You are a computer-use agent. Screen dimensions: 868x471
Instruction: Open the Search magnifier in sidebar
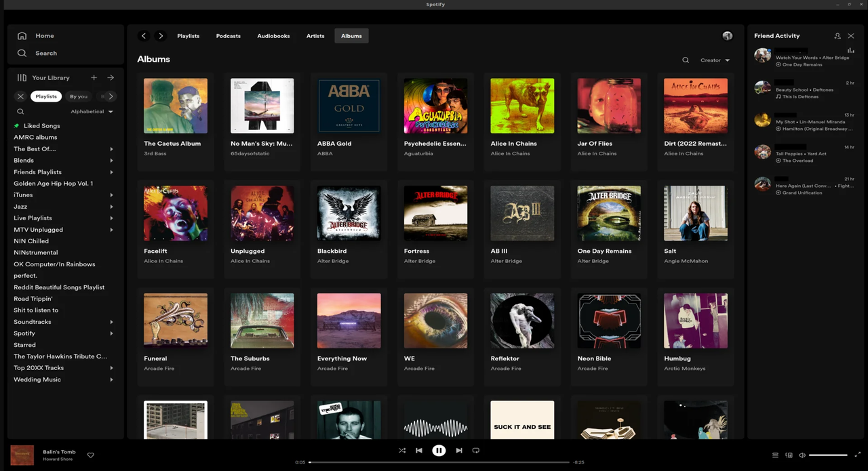pyautogui.click(x=22, y=53)
